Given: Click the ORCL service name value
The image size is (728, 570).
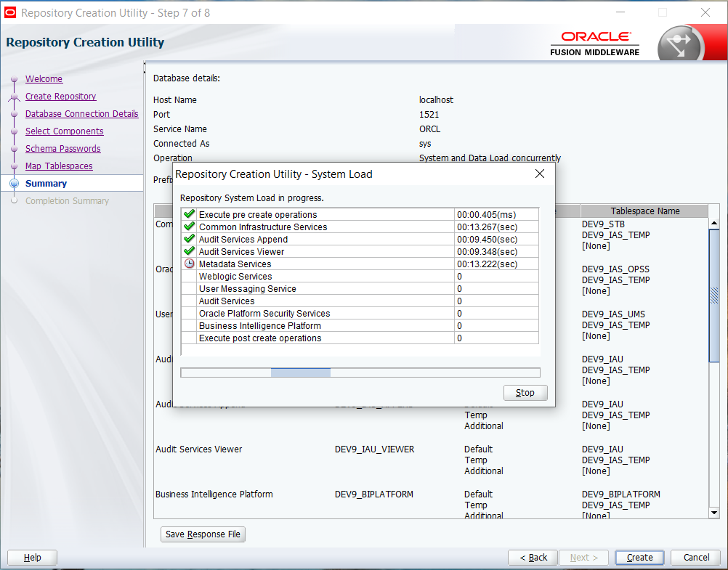Looking at the screenshot, I should click(429, 129).
